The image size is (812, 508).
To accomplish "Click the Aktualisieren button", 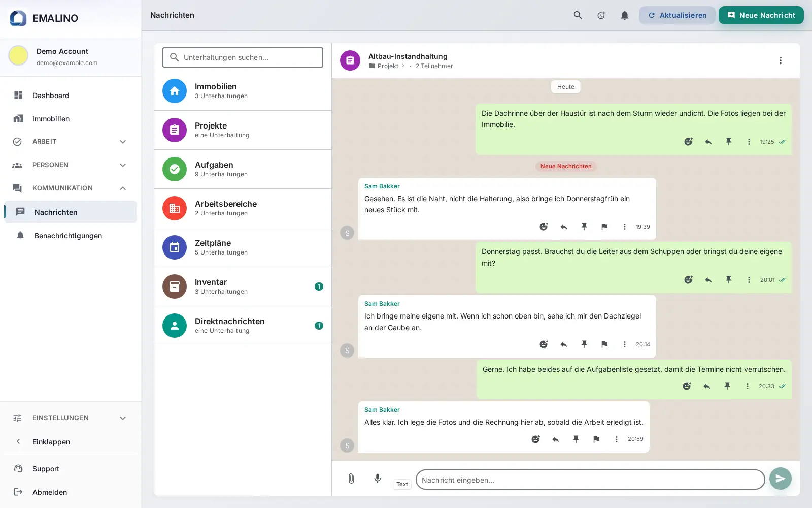I will (677, 15).
